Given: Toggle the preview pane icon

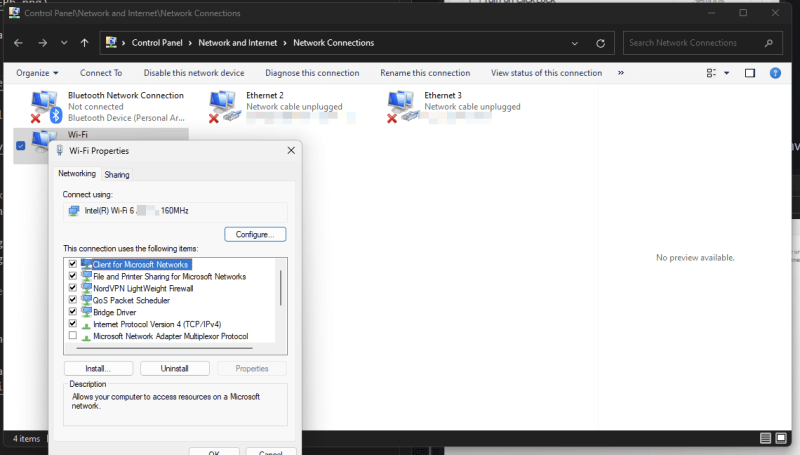Looking at the screenshot, I should pos(749,73).
